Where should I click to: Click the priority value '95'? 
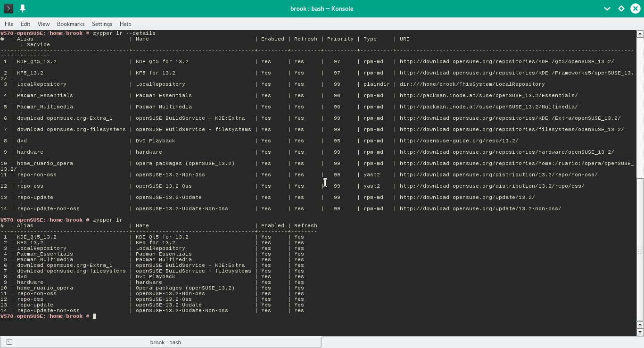pos(337,141)
